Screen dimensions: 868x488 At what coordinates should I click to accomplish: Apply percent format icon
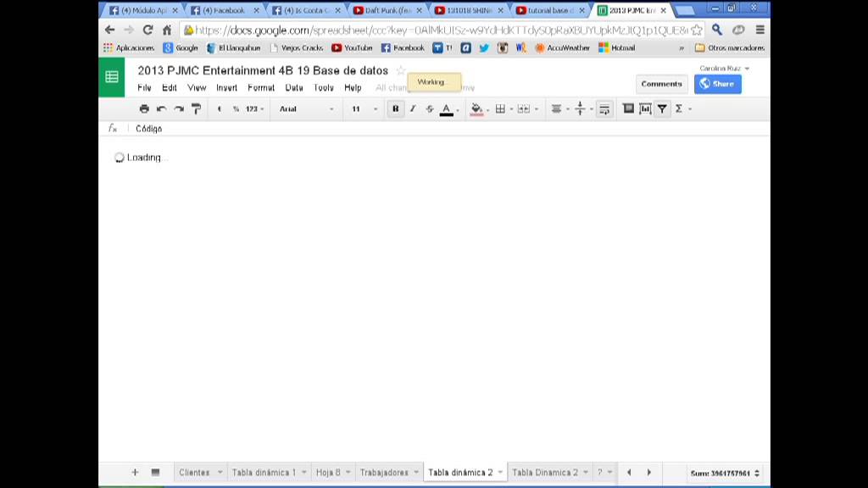pyautogui.click(x=236, y=109)
